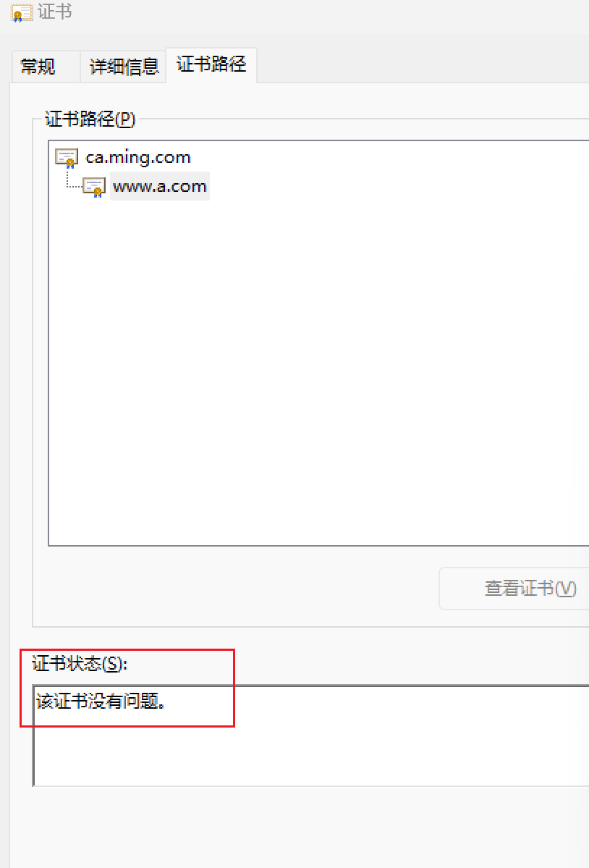Click empty tab strip right of 证书路径
Image resolution: width=589 pixels, height=868 pixels.
pyautogui.click(x=423, y=64)
